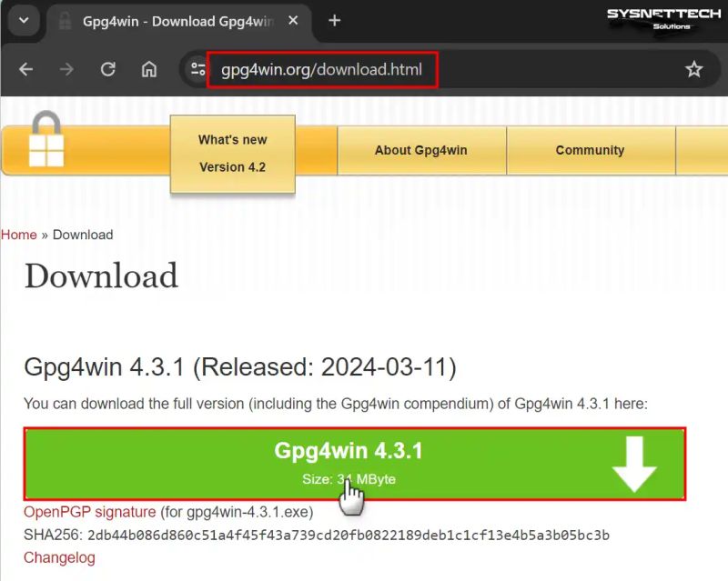Image resolution: width=728 pixels, height=581 pixels.
Task: Click the browser forward arrow
Action: coord(67,69)
